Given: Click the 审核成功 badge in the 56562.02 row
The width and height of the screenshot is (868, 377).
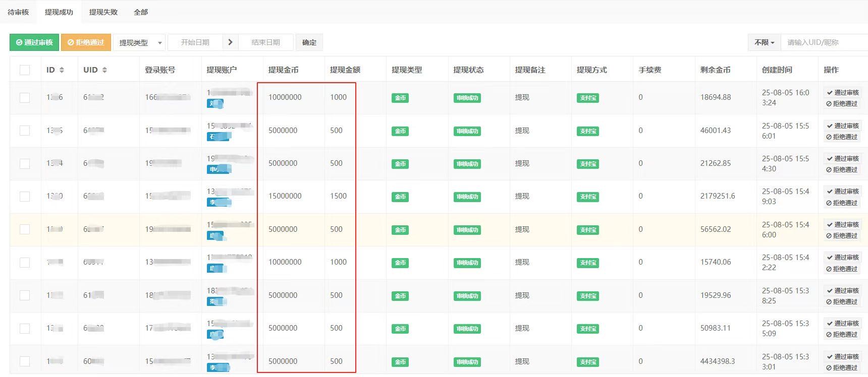Looking at the screenshot, I should (x=467, y=230).
